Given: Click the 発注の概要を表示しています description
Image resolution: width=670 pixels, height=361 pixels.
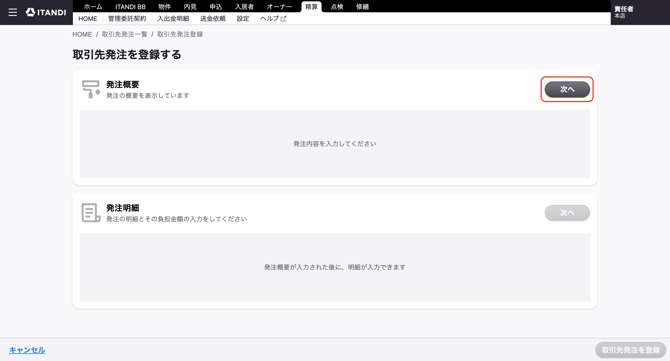Looking at the screenshot, I should point(147,96).
